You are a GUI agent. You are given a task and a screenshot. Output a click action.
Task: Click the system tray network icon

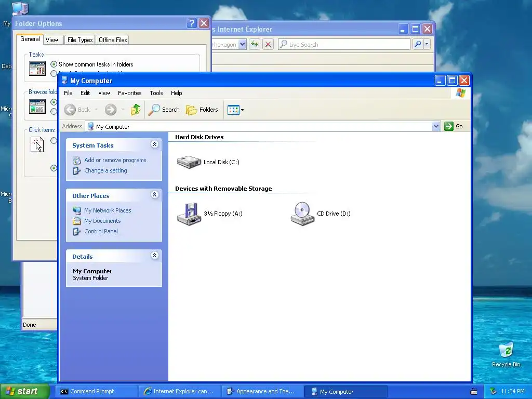[493, 392]
